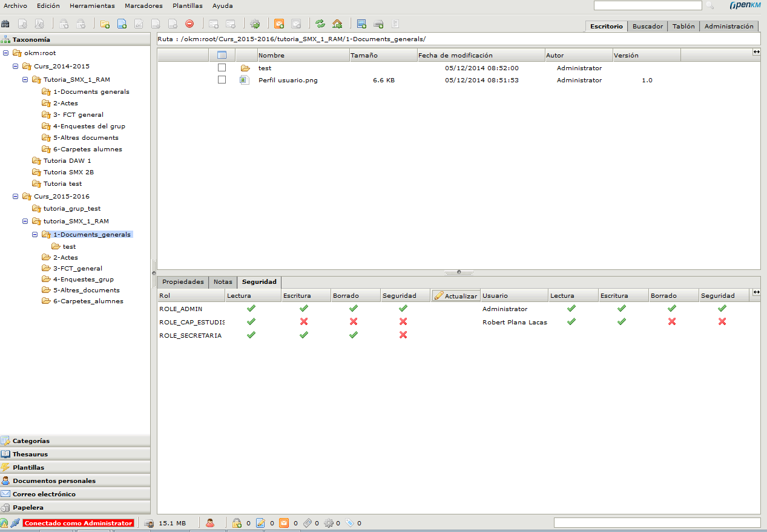767x532 pixels.
Task: Click the gear workflow toolbar icon
Action: point(255,24)
